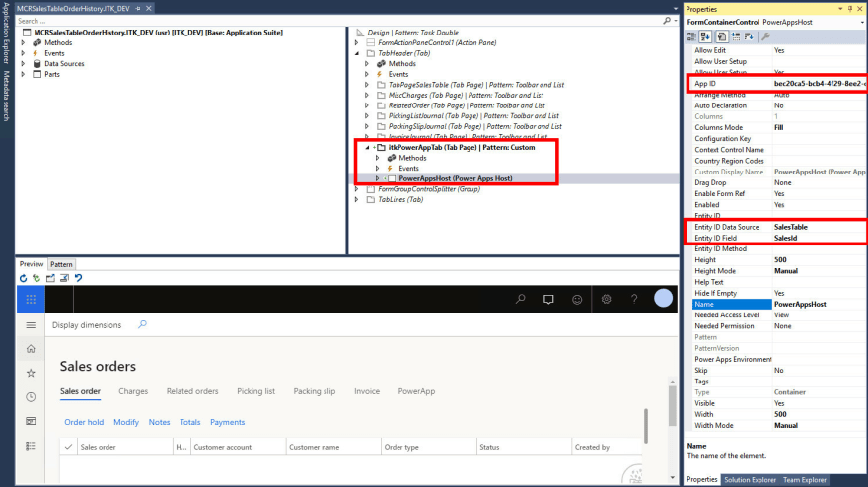
Task: Click the Workspaces icon in preview sidebar
Action: (x=31, y=421)
